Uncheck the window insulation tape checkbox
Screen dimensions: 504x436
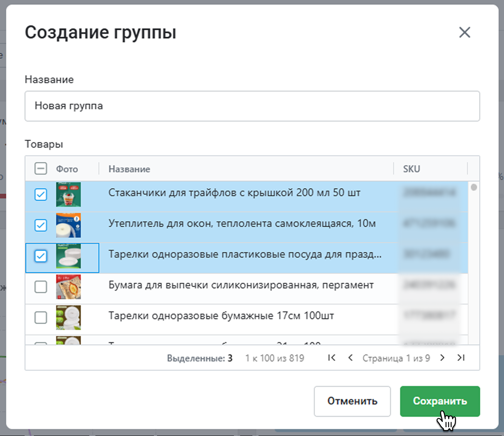[x=41, y=225]
